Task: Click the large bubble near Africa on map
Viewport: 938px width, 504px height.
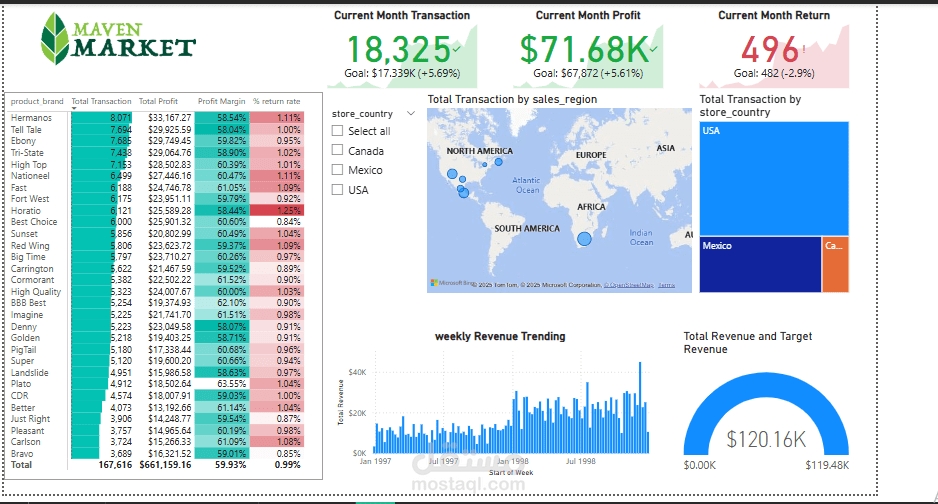Action: tap(584, 239)
